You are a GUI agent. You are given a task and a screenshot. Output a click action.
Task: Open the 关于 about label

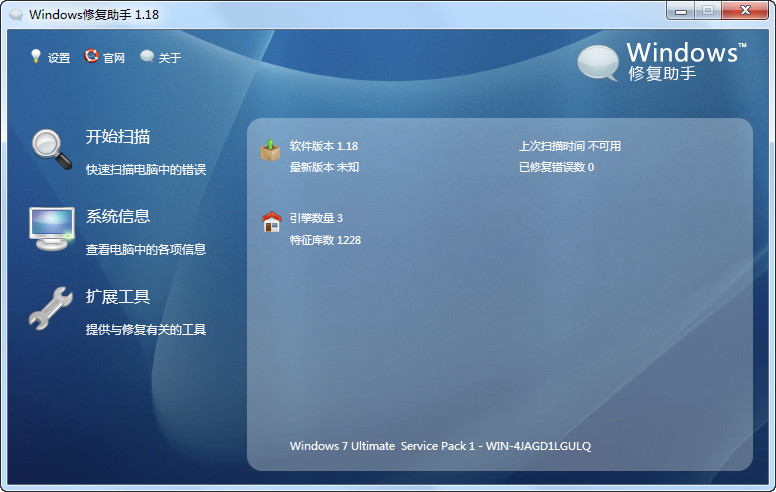point(170,58)
